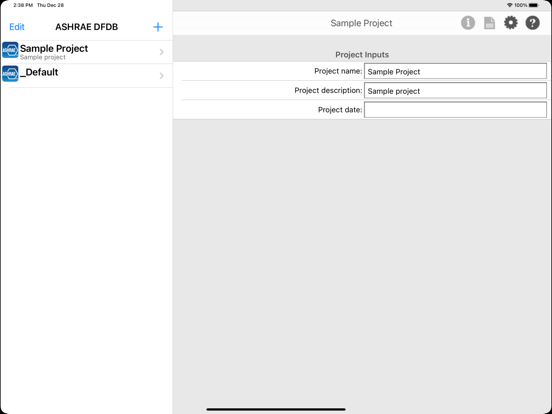This screenshot has height=414, width=552.
Task: Tap the Edit button in the sidebar
Action: [17, 27]
